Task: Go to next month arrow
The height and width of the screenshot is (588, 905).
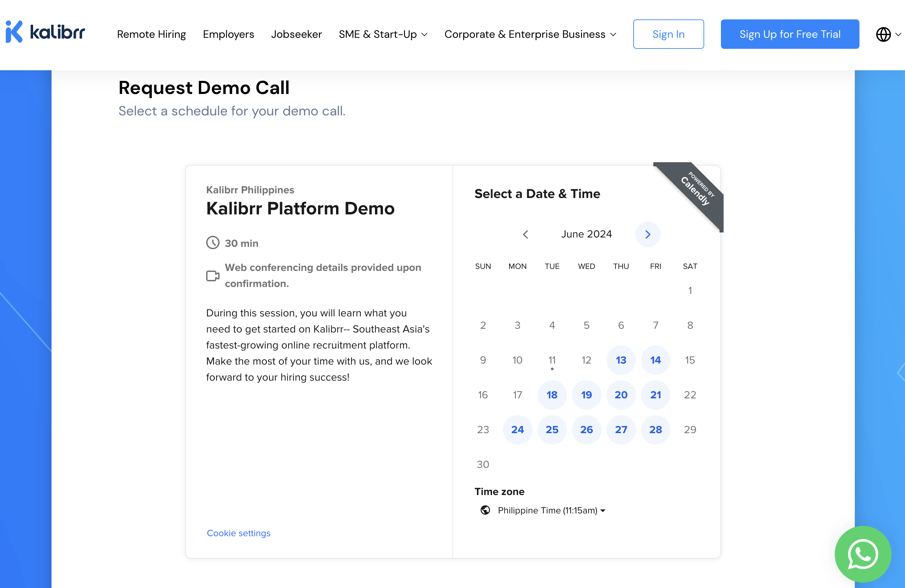Action: click(x=648, y=234)
